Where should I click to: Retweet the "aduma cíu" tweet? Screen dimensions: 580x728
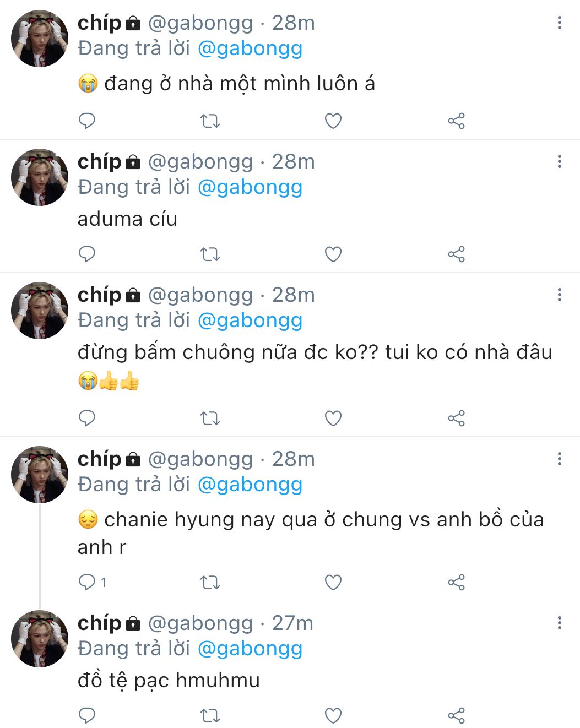click(x=210, y=254)
